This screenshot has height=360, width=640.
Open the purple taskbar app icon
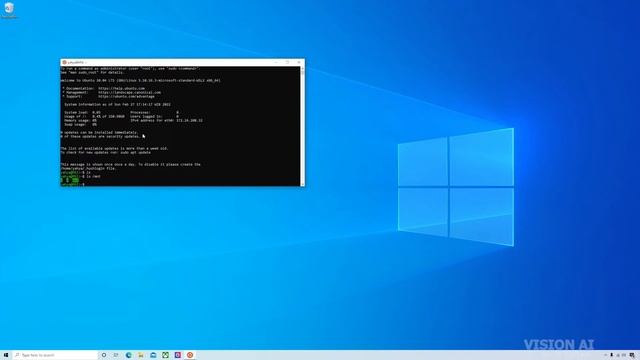click(x=178, y=355)
